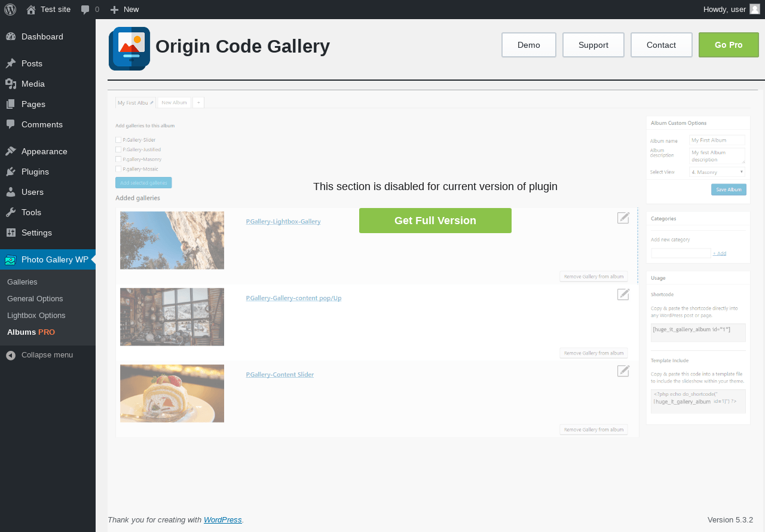Screen dimensions: 765x532
Task: Click the Demo button
Action: (x=529, y=45)
